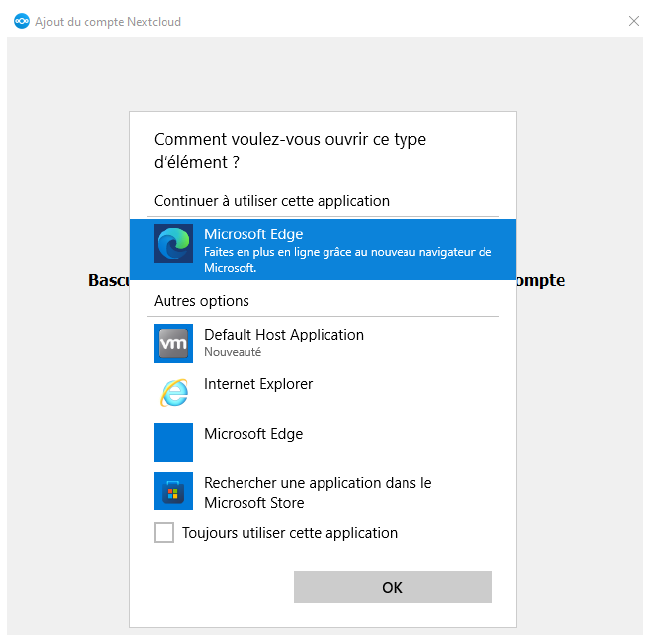The height and width of the screenshot is (635, 650).
Task: Choose the legacy Microsoft Edge entry under Autres options
Action: (x=323, y=442)
